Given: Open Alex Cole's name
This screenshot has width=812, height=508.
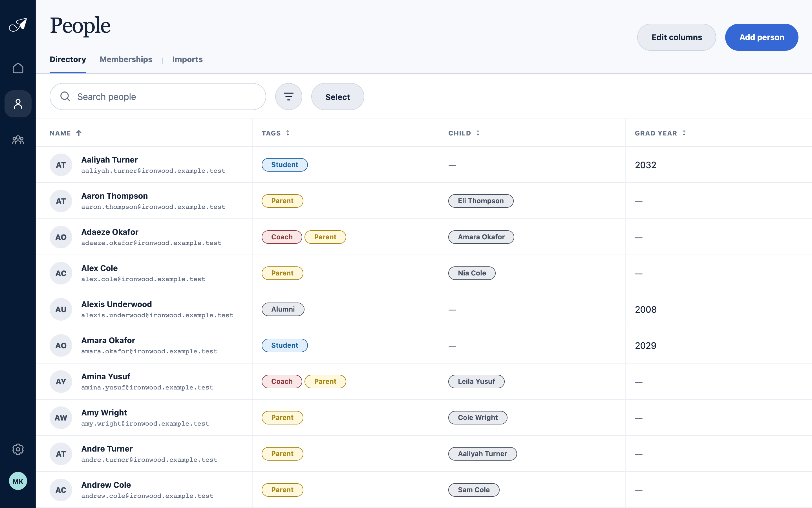Looking at the screenshot, I should (99, 268).
